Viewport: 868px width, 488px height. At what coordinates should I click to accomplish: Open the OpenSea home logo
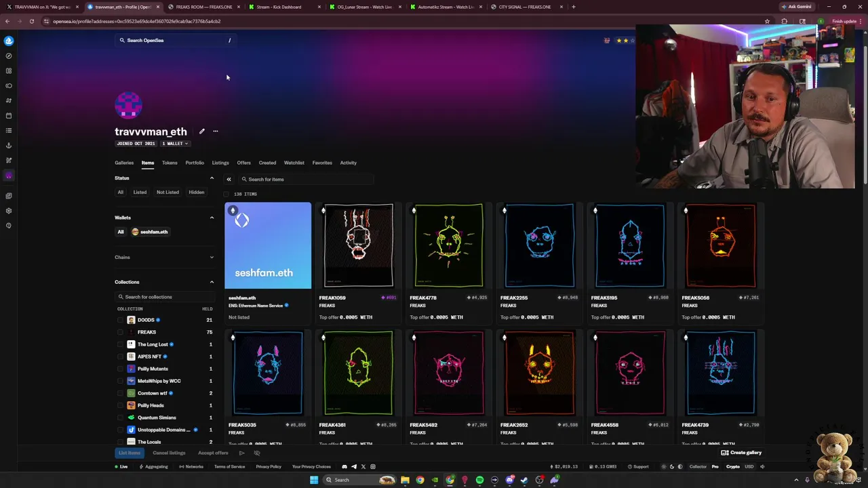point(9,41)
